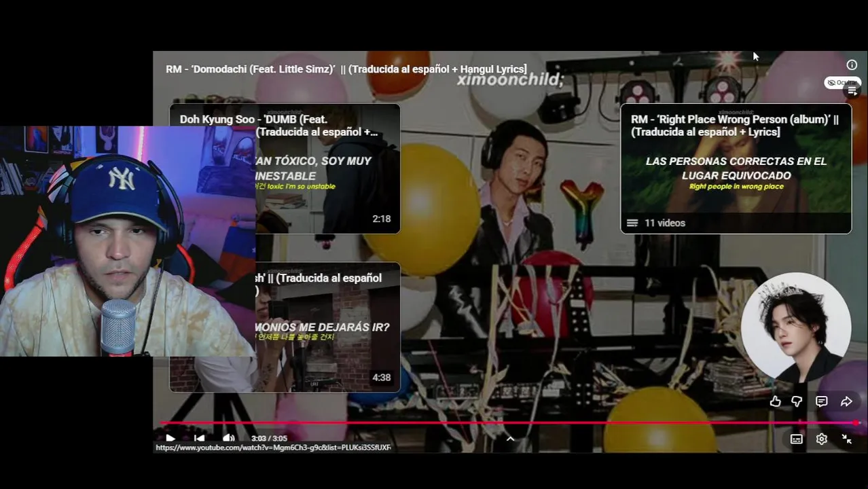Click the like thumbs-up icon
The width and height of the screenshot is (868, 489).
[x=775, y=401]
